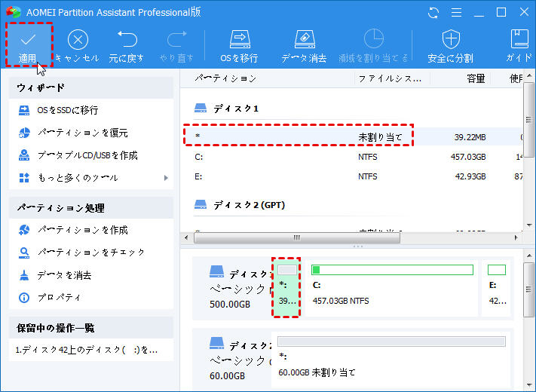Open the title bar hamburger menu
The image size is (536, 392).
click(456, 13)
